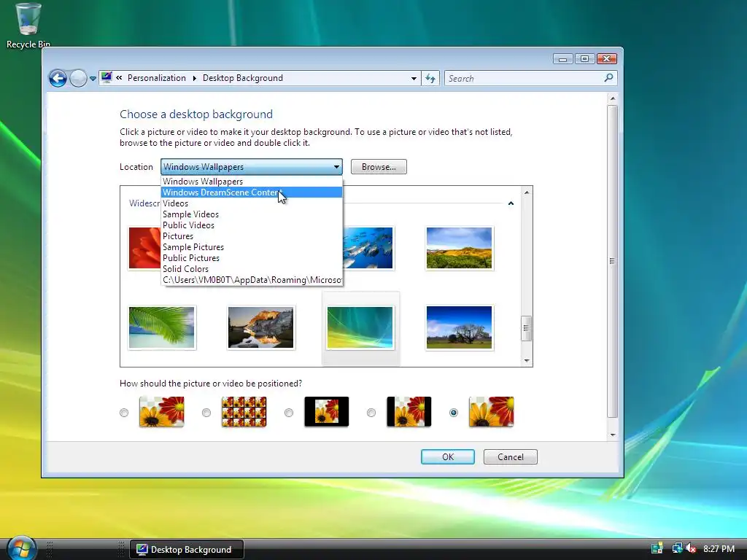The height and width of the screenshot is (560, 747).
Task: Click the 8:27 PM clock
Action: tap(719, 549)
